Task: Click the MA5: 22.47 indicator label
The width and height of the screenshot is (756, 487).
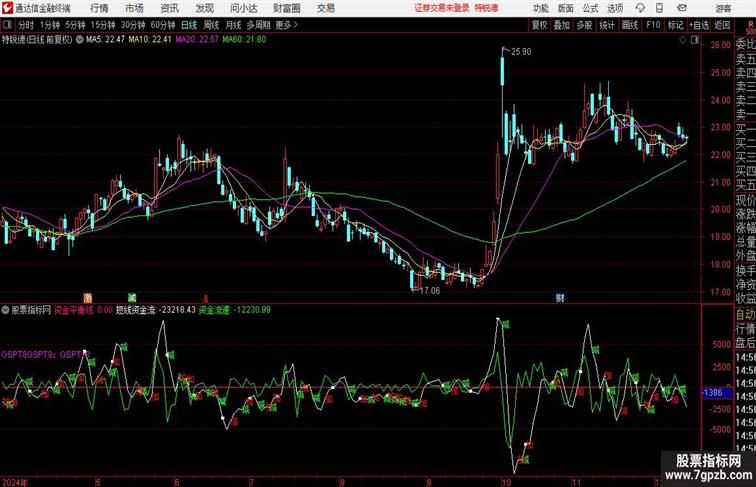Action: [x=106, y=40]
